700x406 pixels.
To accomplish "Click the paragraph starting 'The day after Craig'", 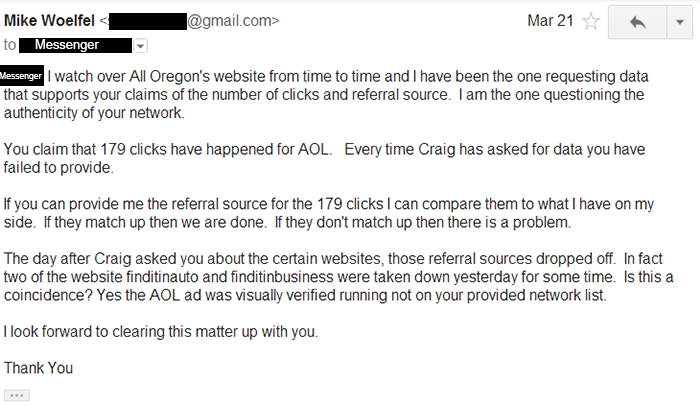I will [338, 277].
